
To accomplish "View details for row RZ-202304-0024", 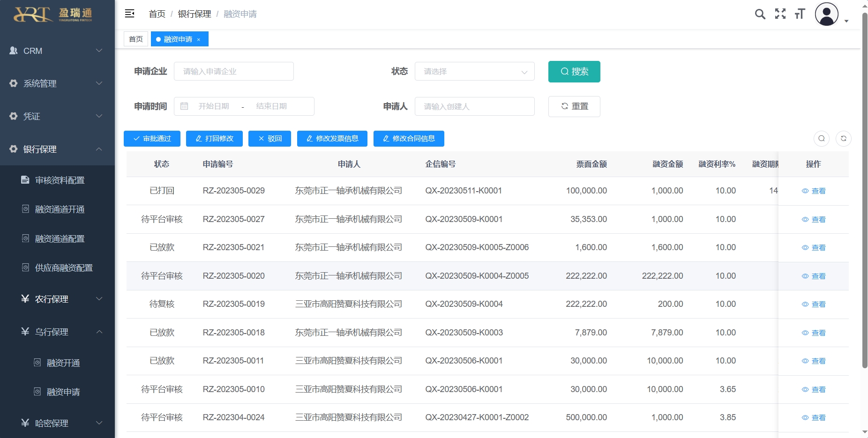I will click(x=814, y=417).
